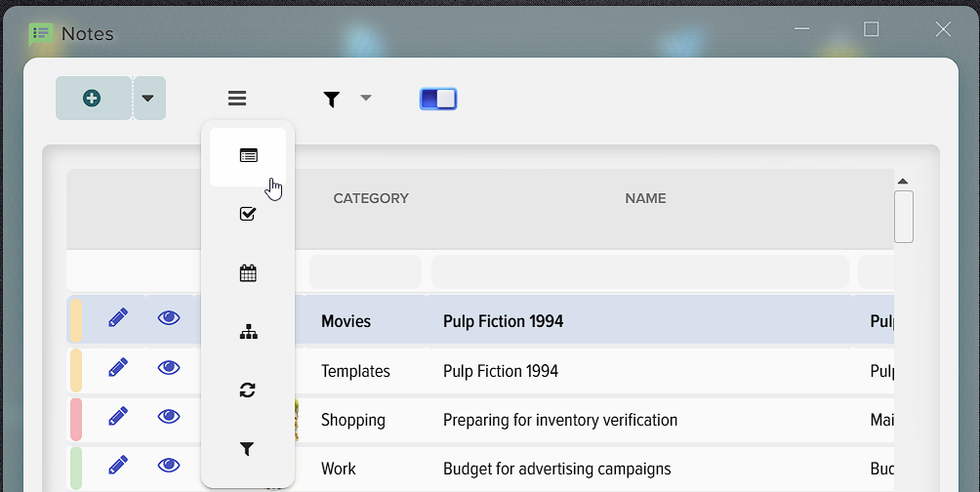Click the eye icon in Templates row
Image resolution: width=980 pixels, height=492 pixels.
(x=169, y=367)
